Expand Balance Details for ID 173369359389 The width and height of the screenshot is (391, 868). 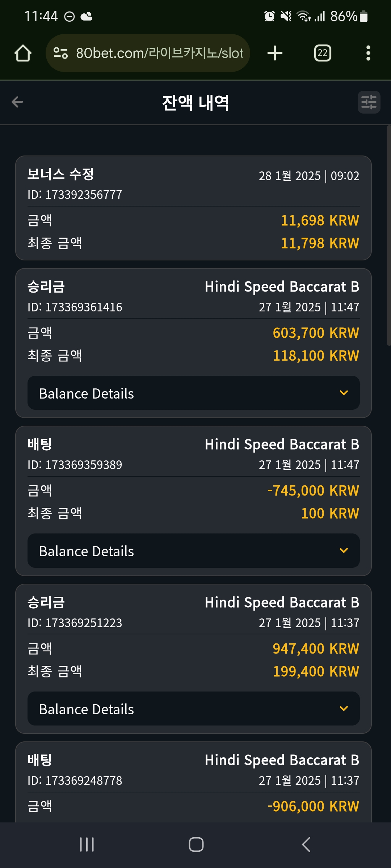pyautogui.click(x=194, y=550)
